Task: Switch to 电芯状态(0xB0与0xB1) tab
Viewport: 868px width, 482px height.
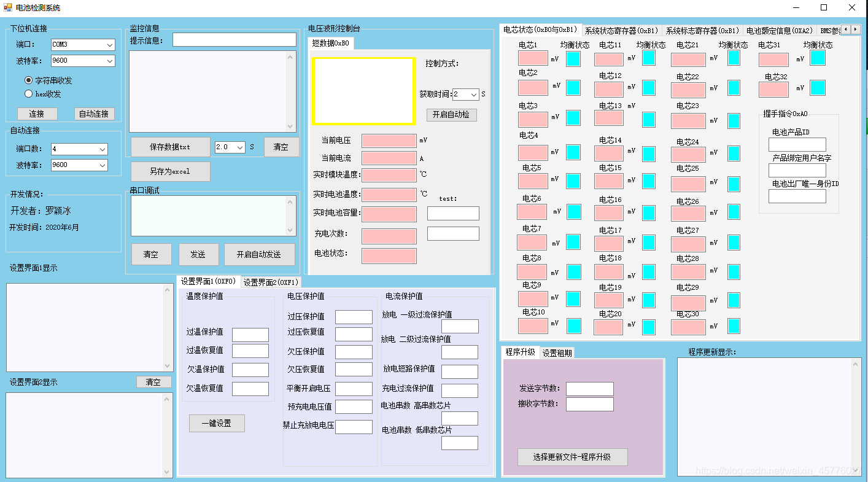Action: click(540, 29)
